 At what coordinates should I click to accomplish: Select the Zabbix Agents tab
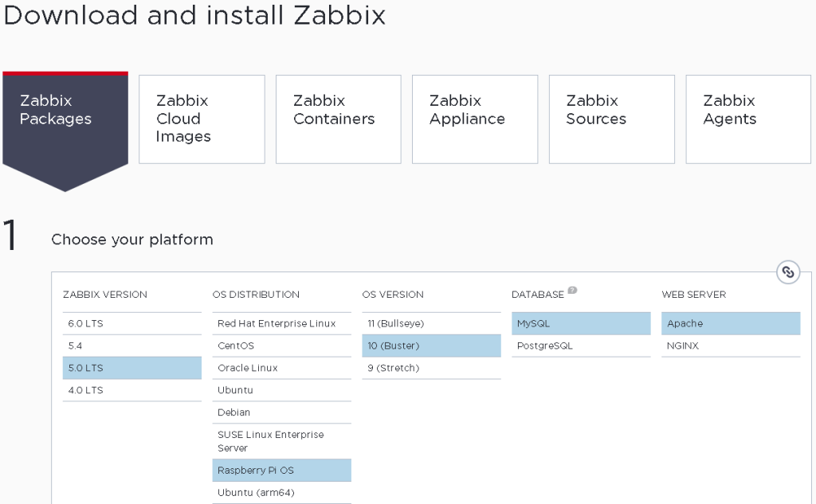[748, 119]
